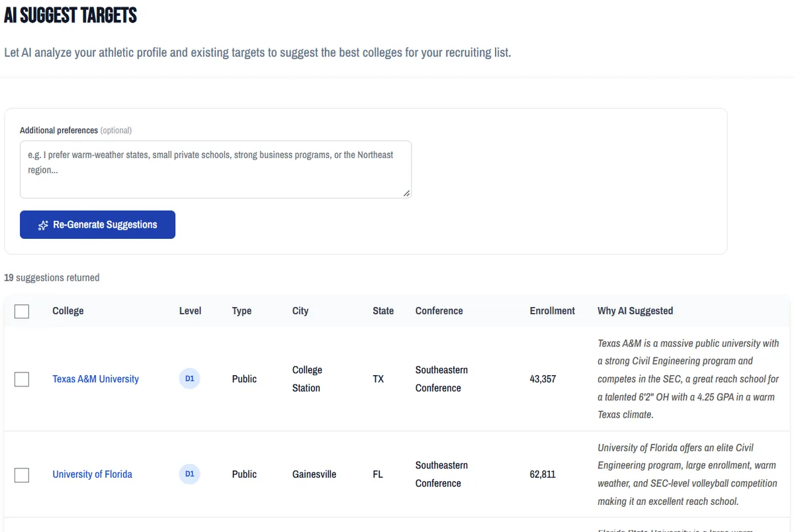Click the State column header
794x532 pixels.
(x=383, y=311)
